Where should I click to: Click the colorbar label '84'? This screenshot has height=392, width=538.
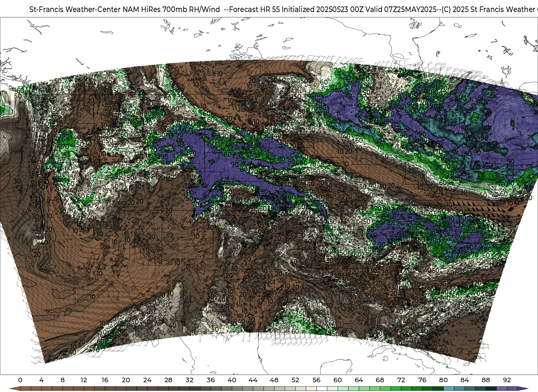click(465, 380)
